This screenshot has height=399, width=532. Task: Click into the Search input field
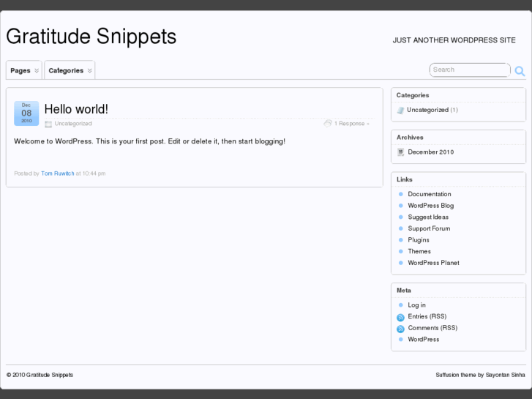468,70
